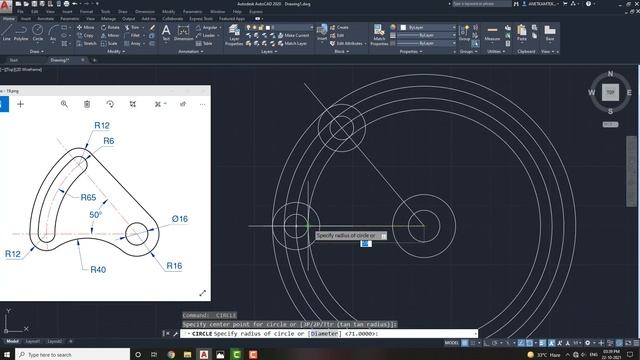The image size is (640, 360).
Task: Click rotate icon in image viewer
Action: (110, 104)
